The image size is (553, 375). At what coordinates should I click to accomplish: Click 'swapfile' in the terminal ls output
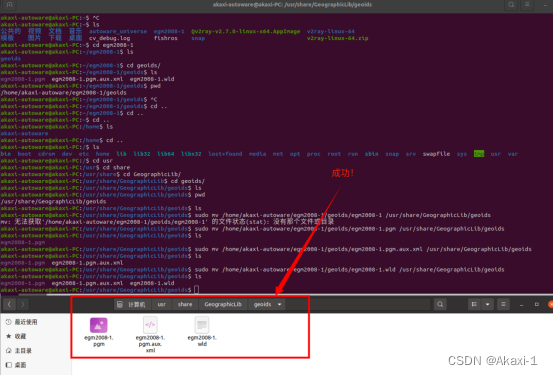pyautogui.click(x=436, y=154)
